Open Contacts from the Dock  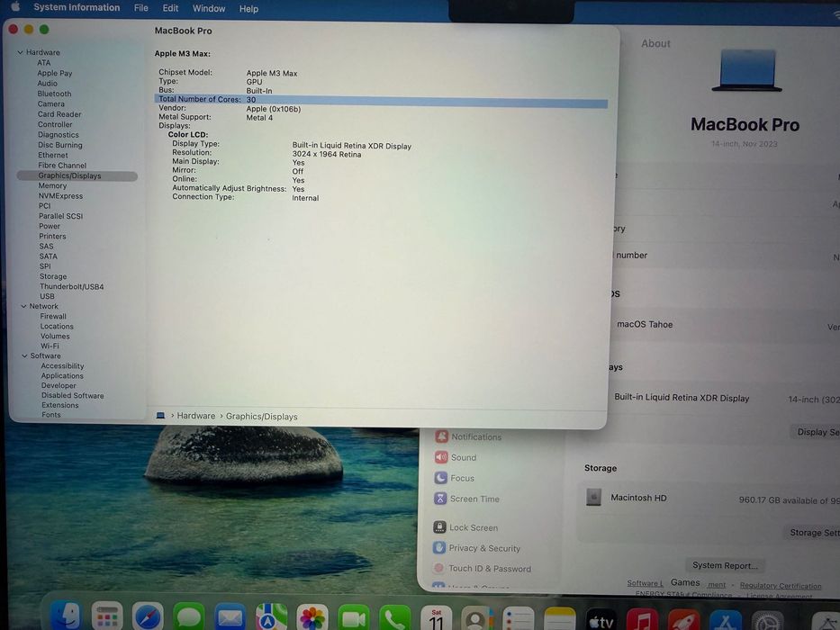point(476,620)
